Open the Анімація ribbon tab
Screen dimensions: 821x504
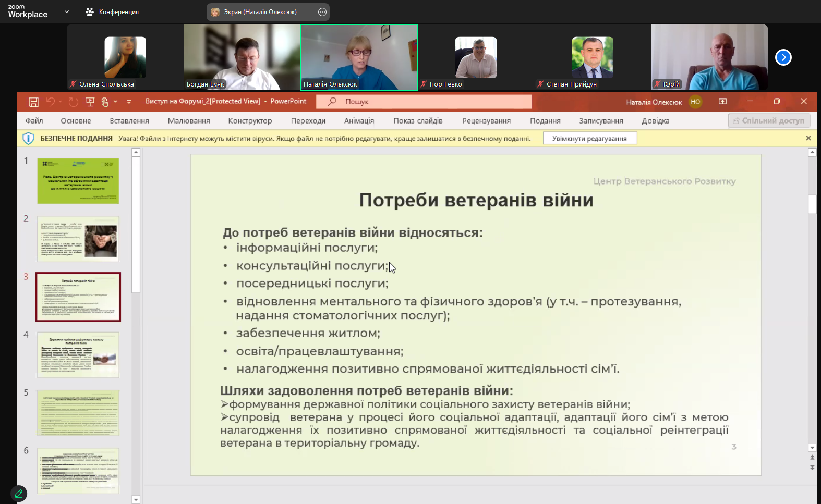pos(359,120)
